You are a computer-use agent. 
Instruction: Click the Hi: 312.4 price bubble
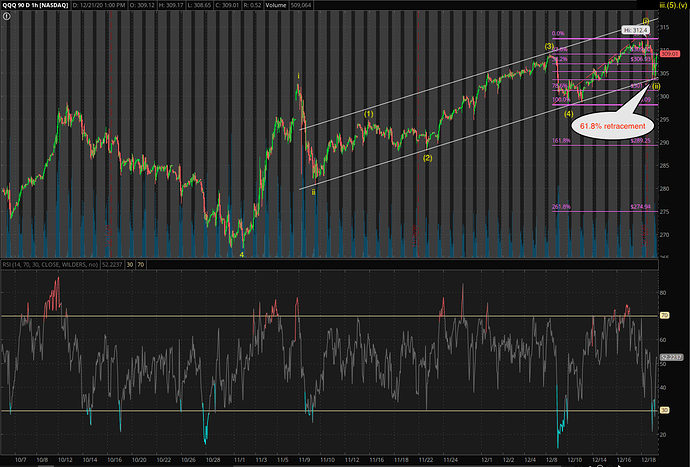634,30
